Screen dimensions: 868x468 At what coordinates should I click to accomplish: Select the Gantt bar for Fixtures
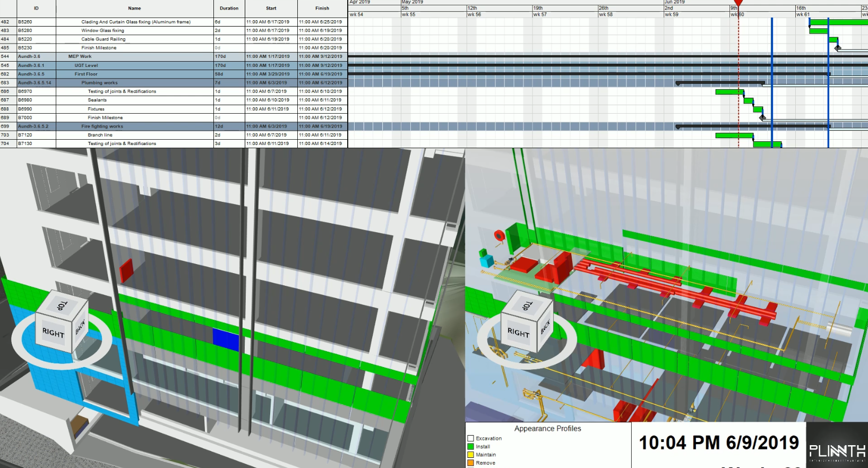(758, 109)
